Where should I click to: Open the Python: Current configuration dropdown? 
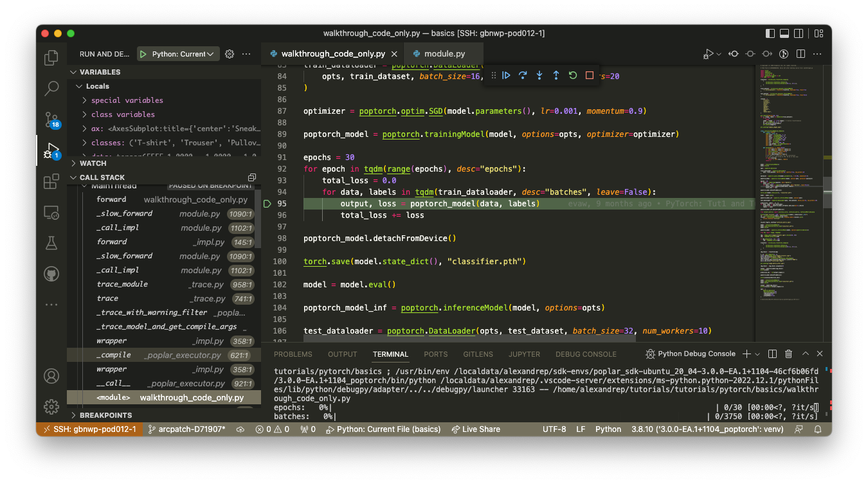(177, 53)
